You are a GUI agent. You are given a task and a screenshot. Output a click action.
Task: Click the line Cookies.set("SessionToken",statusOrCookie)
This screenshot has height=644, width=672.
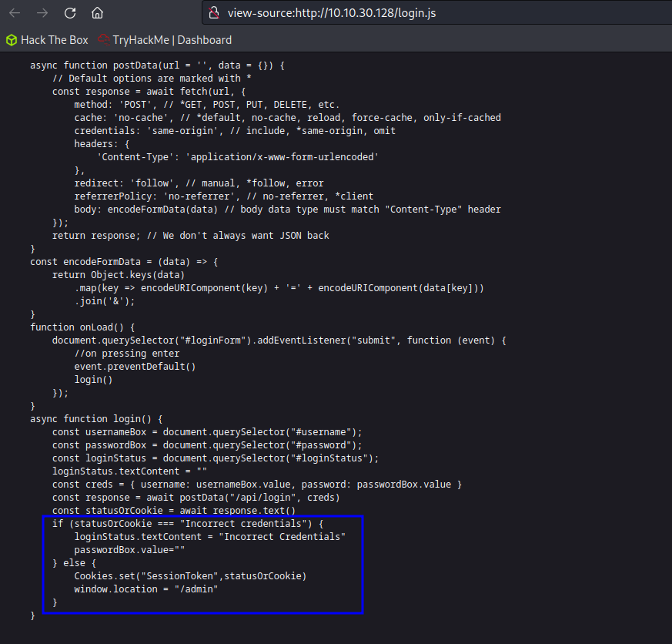(x=190, y=576)
